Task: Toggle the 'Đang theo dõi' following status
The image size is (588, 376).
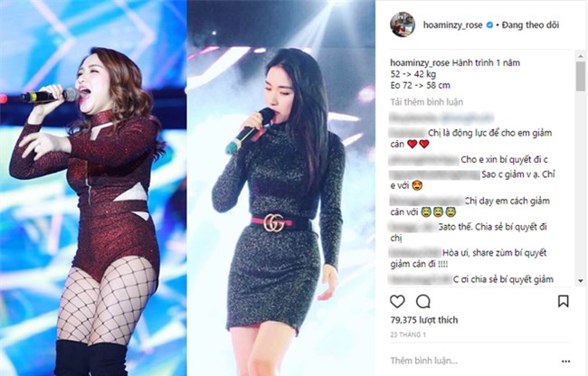Action: pos(530,25)
